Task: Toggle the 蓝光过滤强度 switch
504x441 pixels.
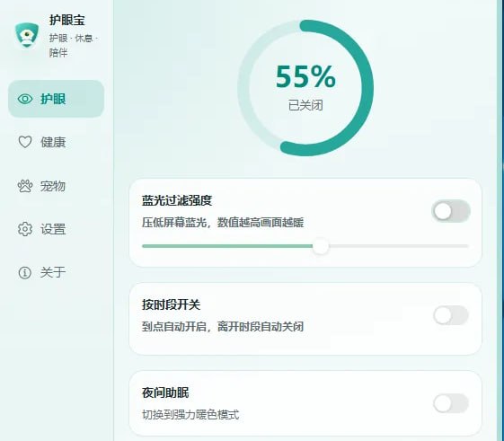Action: tap(451, 211)
